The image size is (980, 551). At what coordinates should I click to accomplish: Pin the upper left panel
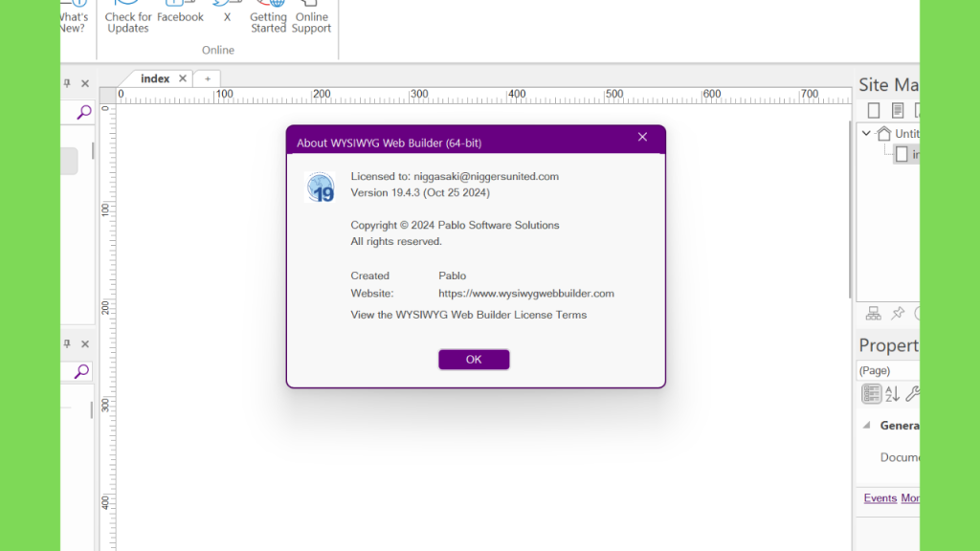[67, 83]
